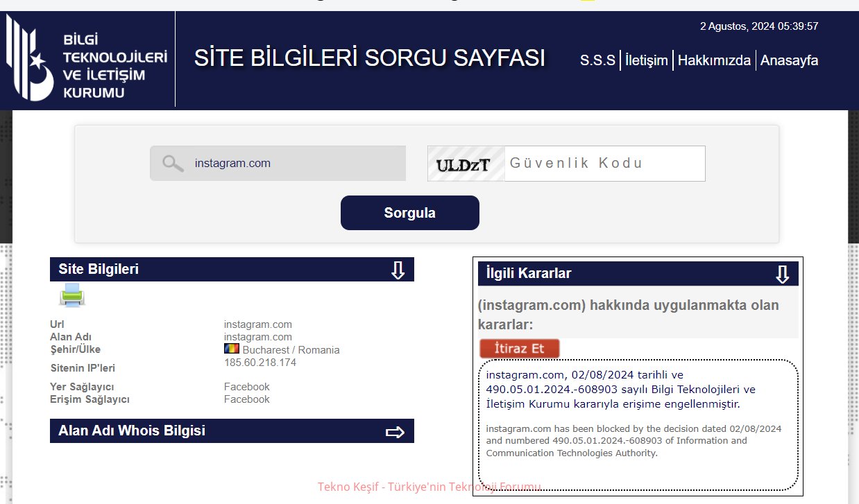Click the Yer Sağlayıcı label

pos(82,387)
